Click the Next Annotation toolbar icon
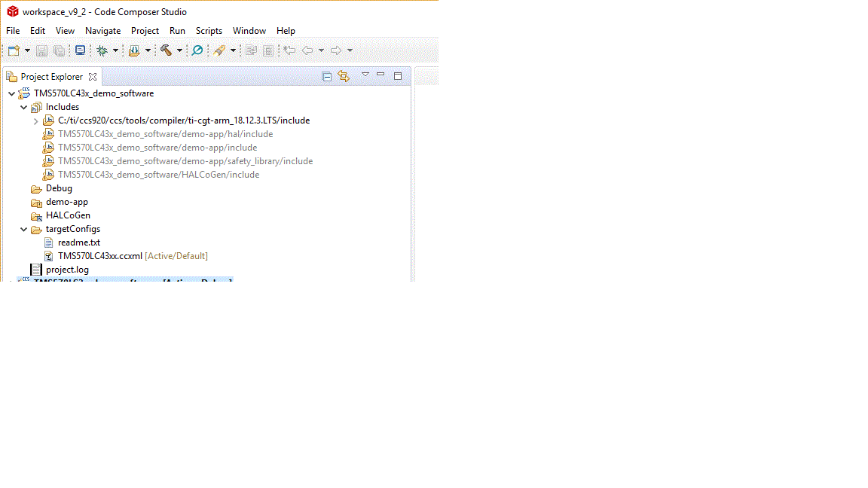The height and width of the screenshot is (488, 868). coord(252,51)
